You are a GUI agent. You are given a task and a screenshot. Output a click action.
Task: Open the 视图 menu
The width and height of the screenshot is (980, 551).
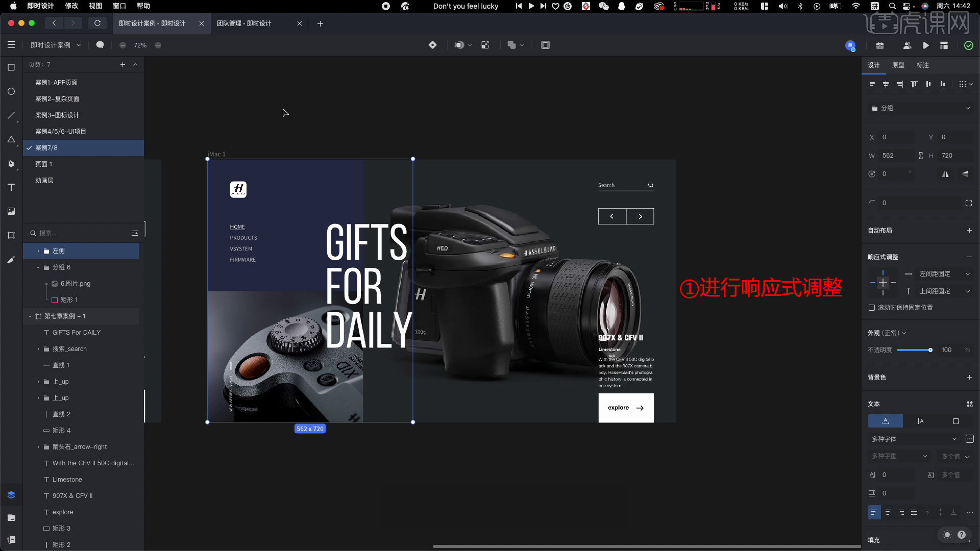[95, 6]
